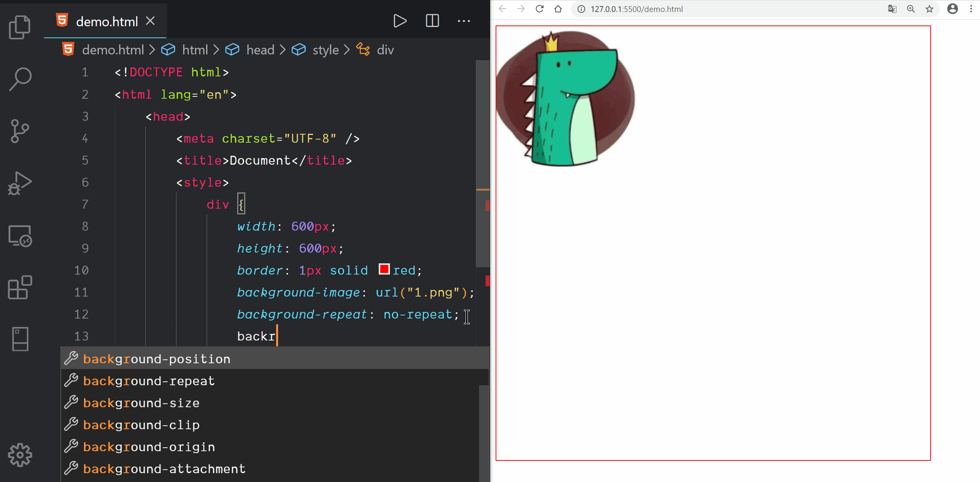
Task: Open the Remote Explorer icon
Action: [20, 236]
